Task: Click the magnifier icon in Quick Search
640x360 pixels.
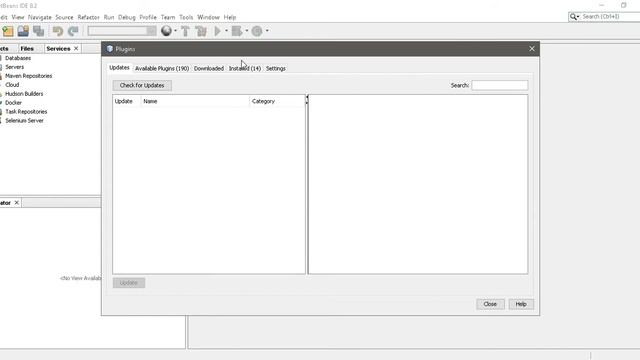Action: (x=573, y=17)
